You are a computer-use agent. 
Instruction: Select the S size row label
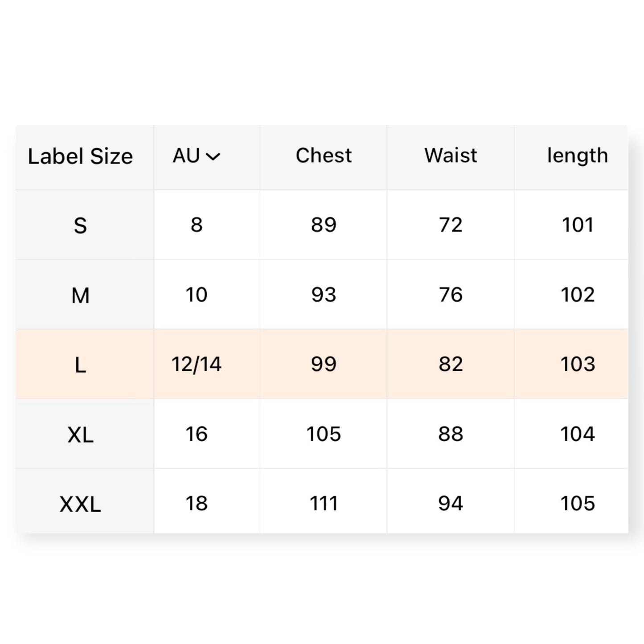coord(80,226)
